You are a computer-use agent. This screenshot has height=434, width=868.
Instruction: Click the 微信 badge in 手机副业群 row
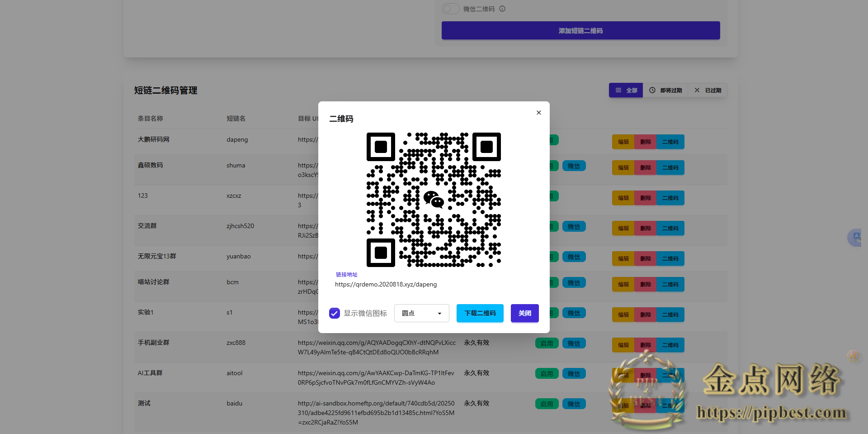click(574, 343)
